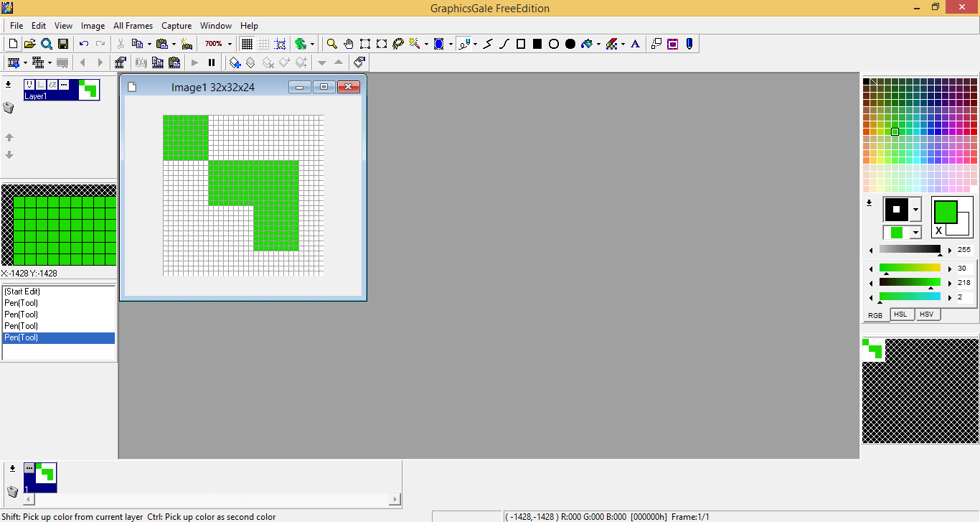Screen dimensions: 980x522
Task: Select the freehand Pen tool
Action: tap(464, 44)
